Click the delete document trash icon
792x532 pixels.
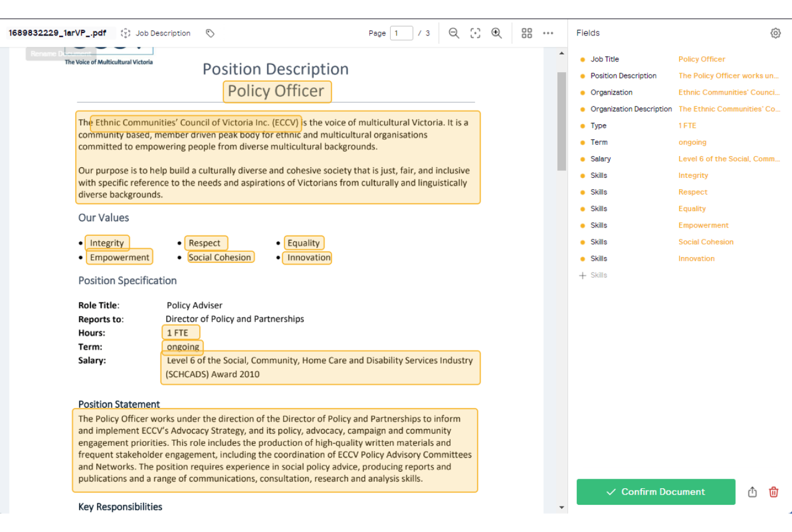773,492
